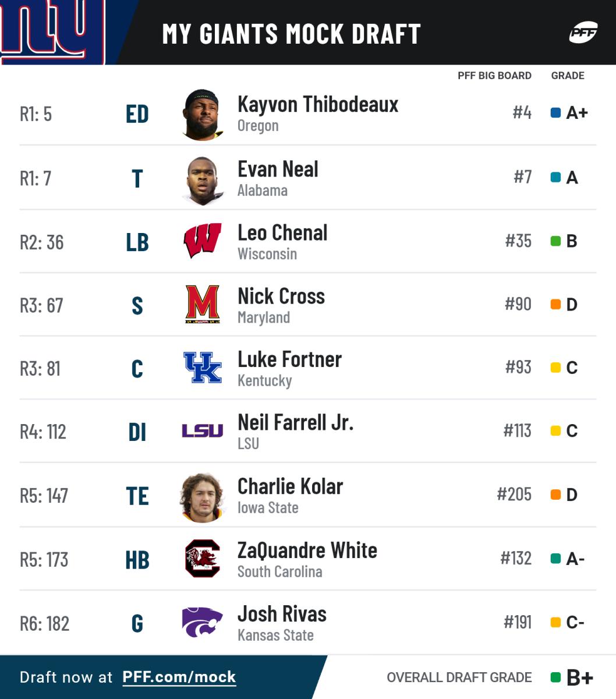Click the green overall draft grade swatch
This screenshot has height=699, width=616.
click(x=555, y=677)
